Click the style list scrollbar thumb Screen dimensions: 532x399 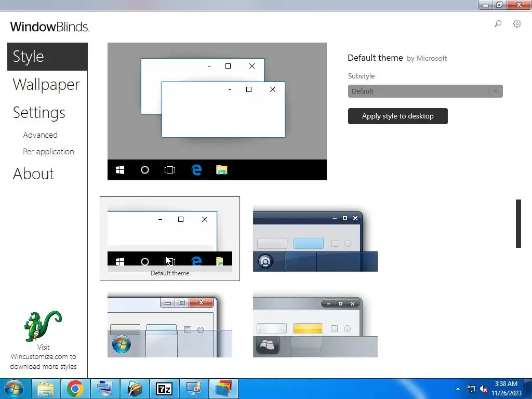pyautogui.click(x=518, y=223)
